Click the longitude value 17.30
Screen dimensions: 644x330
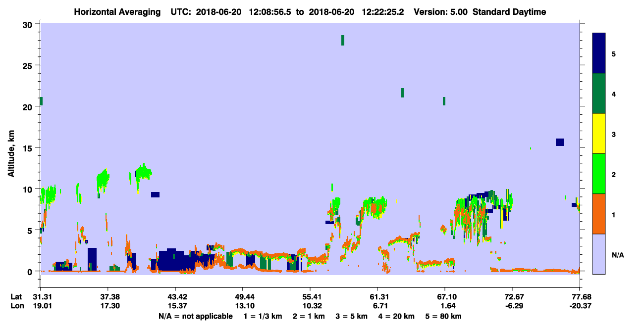pyautogui.click(x=107, y=306)
